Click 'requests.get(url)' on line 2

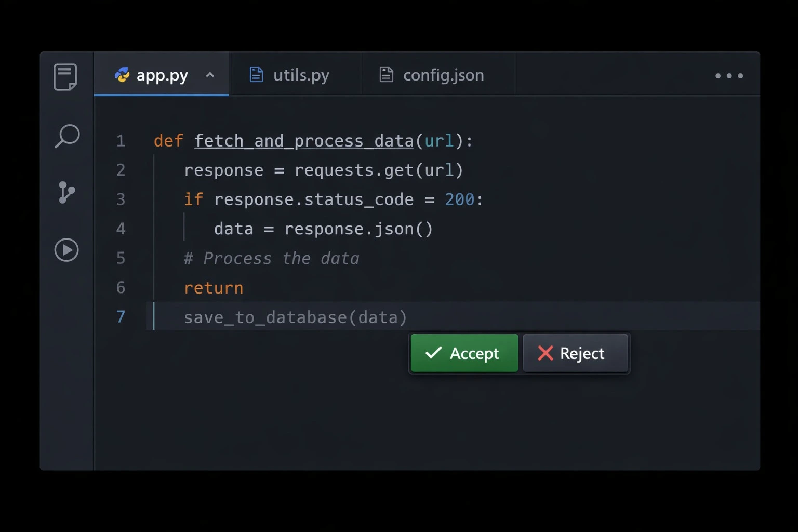(x=379, y=170)
